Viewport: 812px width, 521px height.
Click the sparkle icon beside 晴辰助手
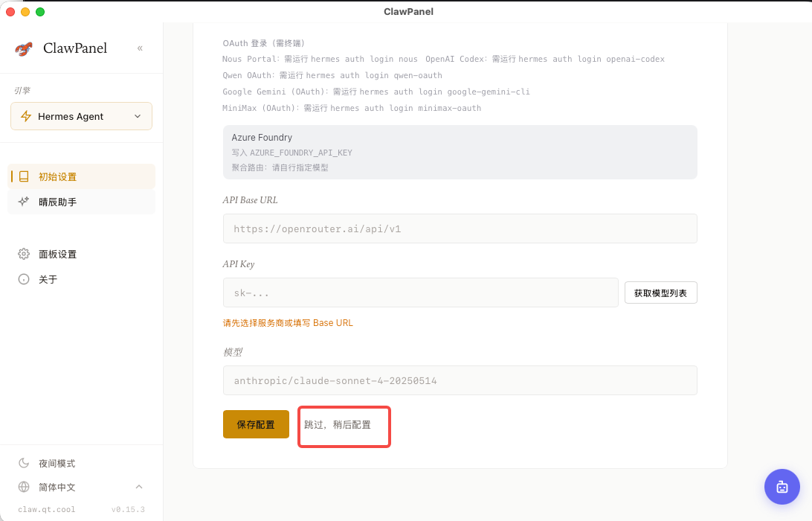[x=24, y=202]
